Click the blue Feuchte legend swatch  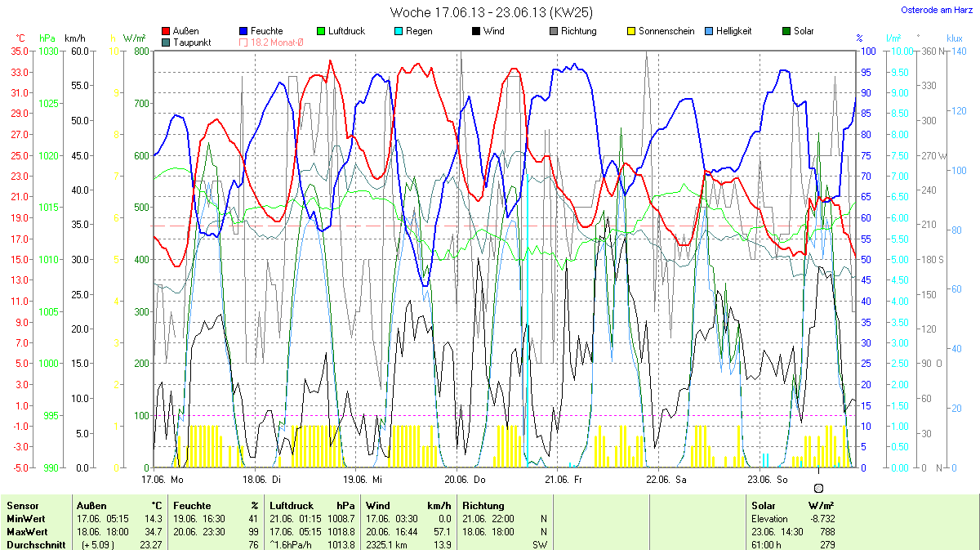[x=243, y=32]
